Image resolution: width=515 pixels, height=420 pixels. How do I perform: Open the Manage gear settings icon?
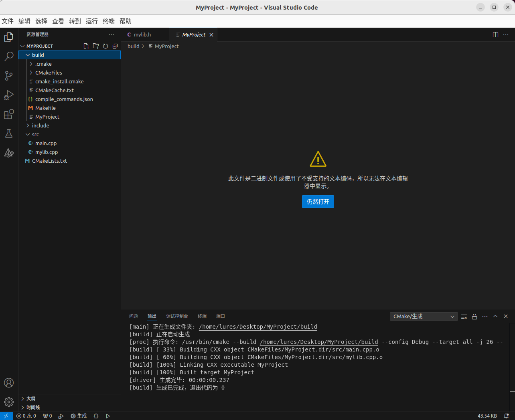pyautogui.click(x=9, y=402)
